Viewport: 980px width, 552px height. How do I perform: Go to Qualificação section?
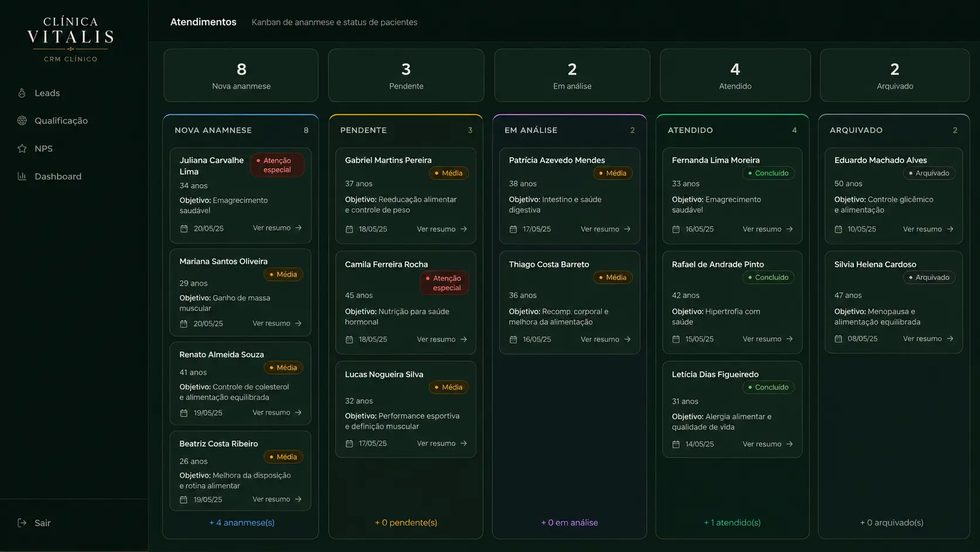(61, 120)
